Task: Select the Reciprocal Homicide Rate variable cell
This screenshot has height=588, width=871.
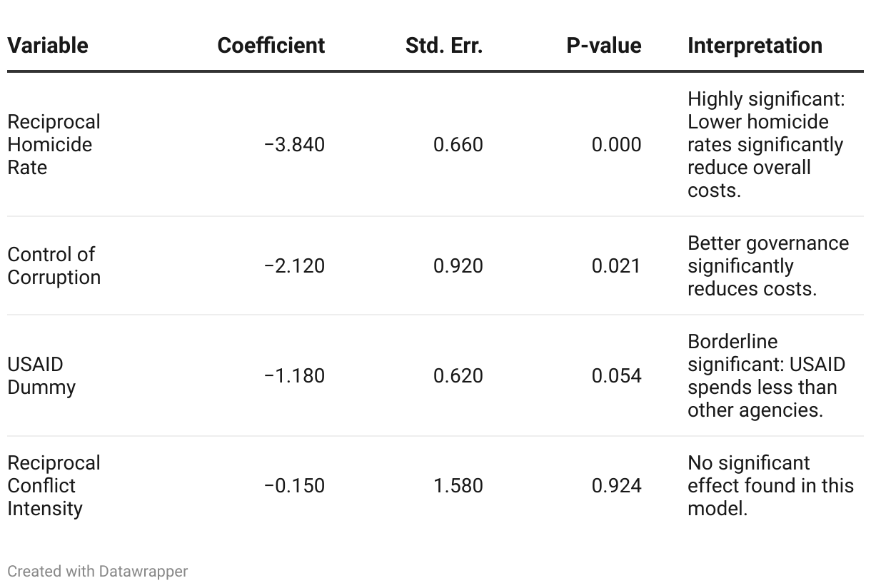Action: (x=54, y=145)
